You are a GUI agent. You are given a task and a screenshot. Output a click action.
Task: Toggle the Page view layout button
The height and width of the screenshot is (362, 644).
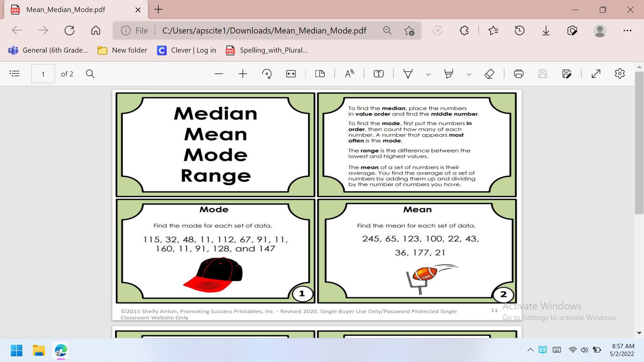pos(320,74)
